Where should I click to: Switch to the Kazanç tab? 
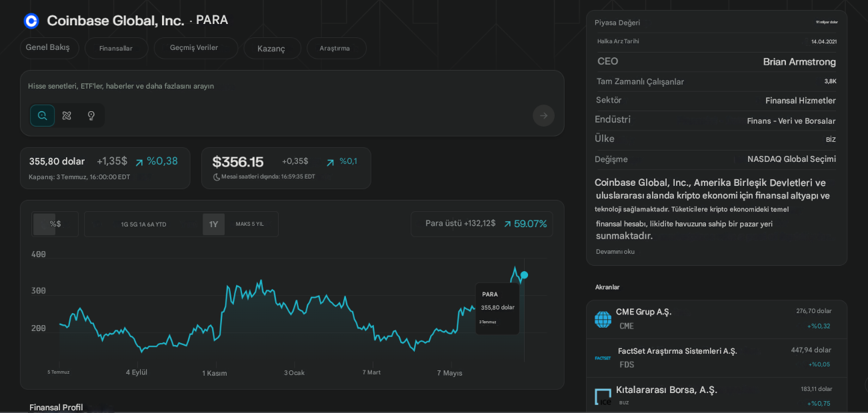(271, 48)
